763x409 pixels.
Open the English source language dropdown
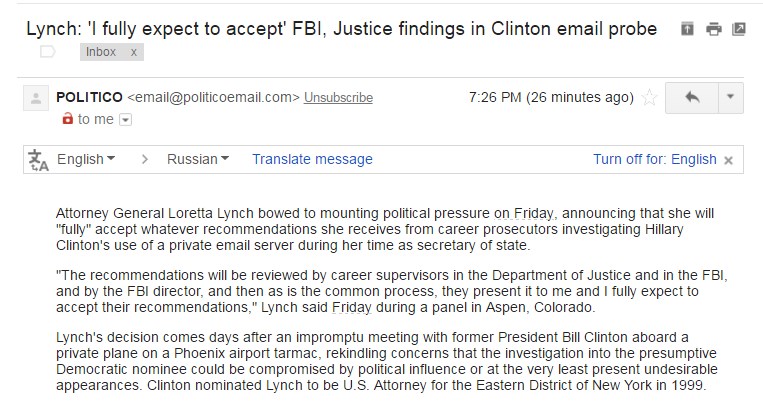pos(86,160)
